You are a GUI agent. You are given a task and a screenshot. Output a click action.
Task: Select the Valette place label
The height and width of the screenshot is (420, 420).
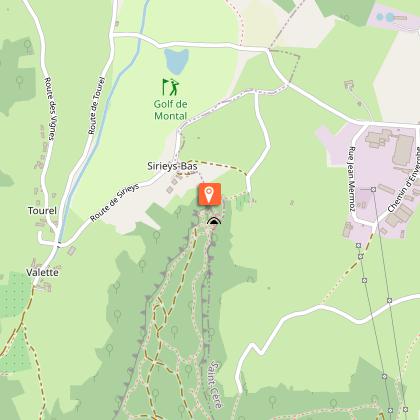click(x=42, y=272)
